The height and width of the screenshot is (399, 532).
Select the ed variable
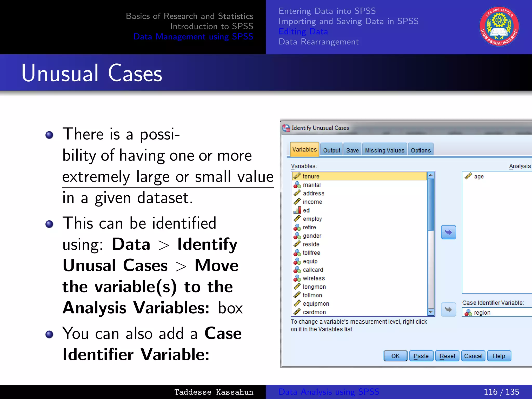click(360, 210)
